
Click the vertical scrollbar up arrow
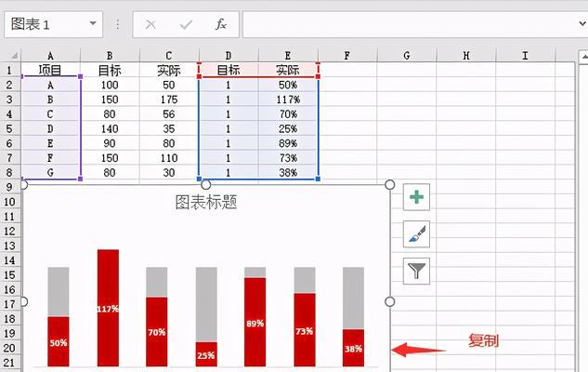tap(583, 58)
